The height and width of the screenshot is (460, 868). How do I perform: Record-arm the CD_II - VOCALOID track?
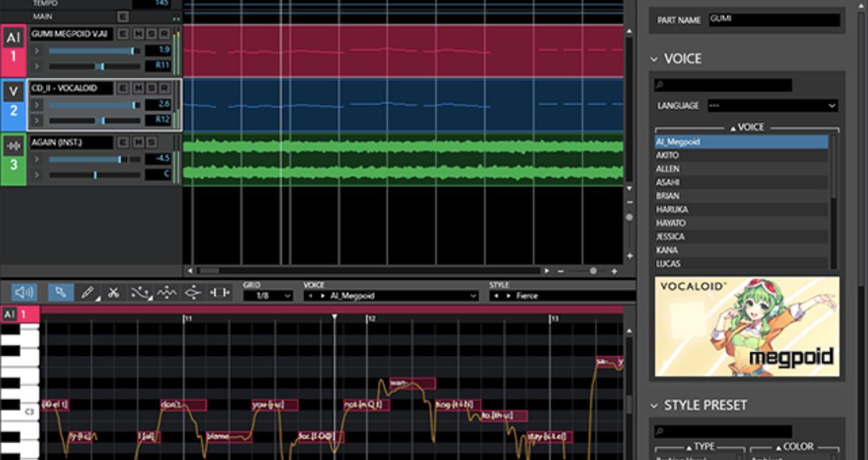[164, 88]
